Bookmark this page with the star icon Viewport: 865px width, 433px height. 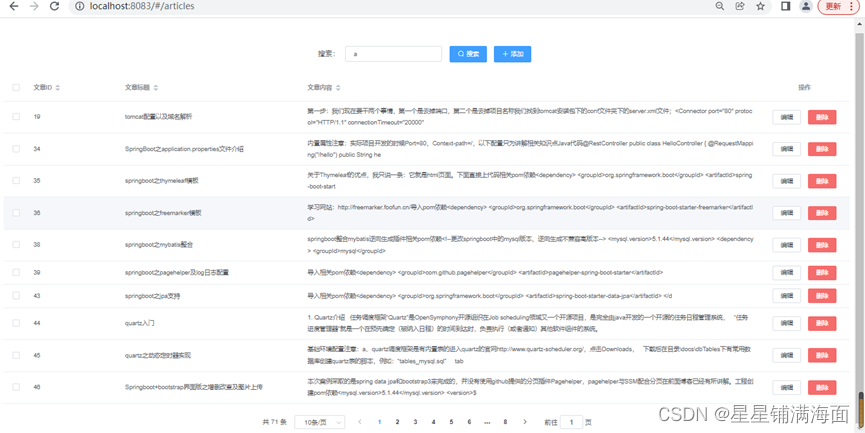[x=760, y=6]
